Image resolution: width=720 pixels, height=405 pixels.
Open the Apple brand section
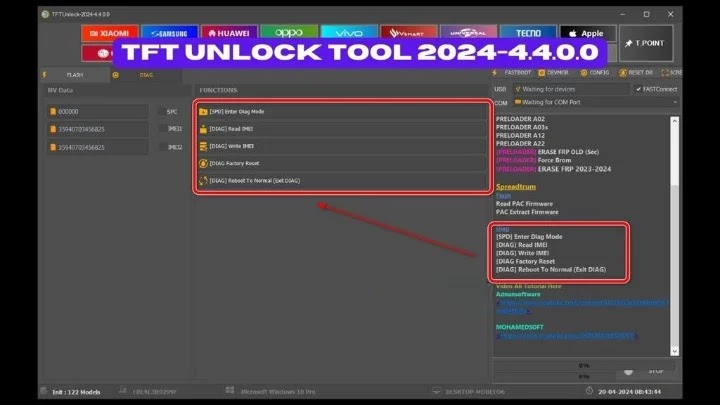588,33
